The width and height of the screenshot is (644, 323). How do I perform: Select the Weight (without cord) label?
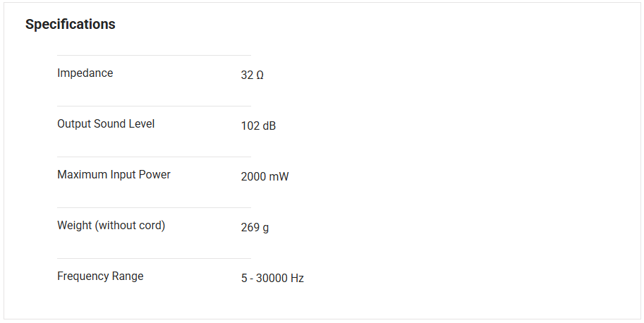click(111, 226)
